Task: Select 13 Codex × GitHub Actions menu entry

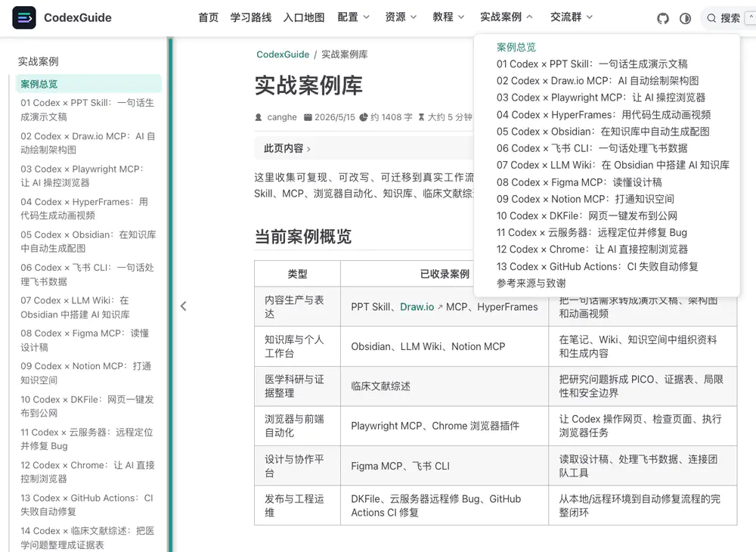Action: coord(597,267)
